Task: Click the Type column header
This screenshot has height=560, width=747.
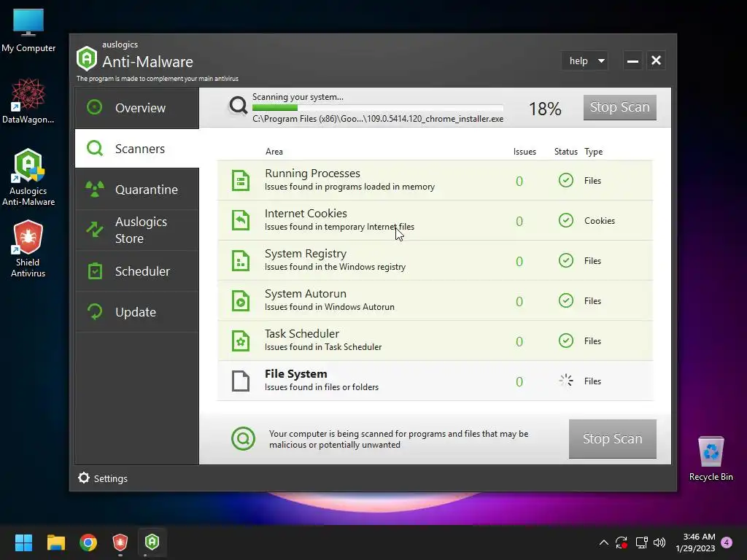Action: 594,152
